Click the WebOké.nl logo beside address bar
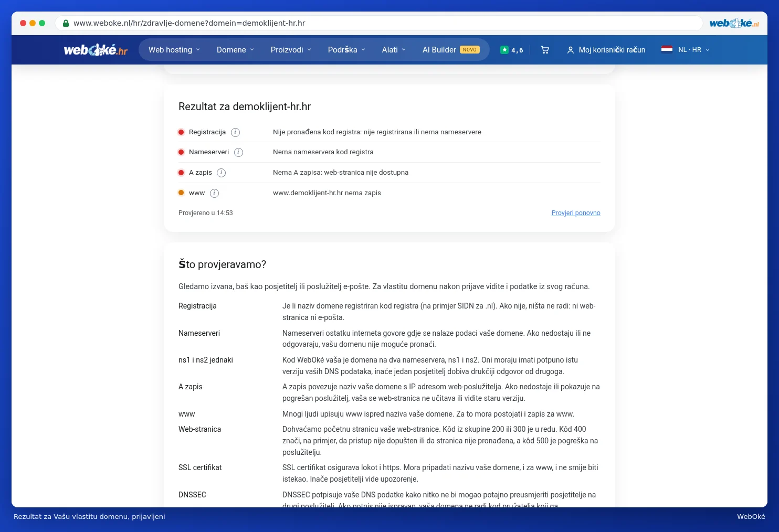779x532 pixels. point(734,23)
